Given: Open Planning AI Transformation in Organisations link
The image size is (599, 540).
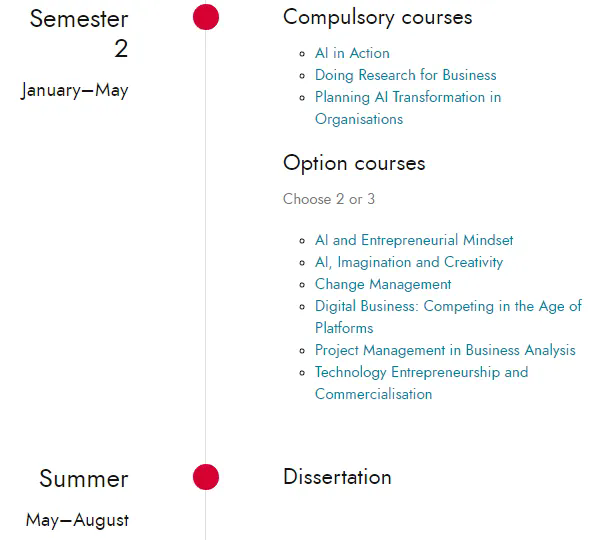Looking at the screenshot, I should 408,108.
